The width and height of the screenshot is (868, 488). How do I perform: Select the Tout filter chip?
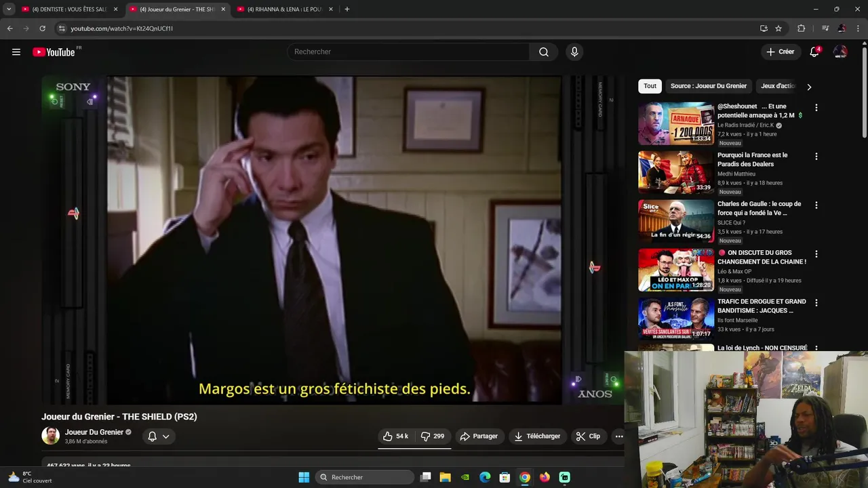click(650, 86)
